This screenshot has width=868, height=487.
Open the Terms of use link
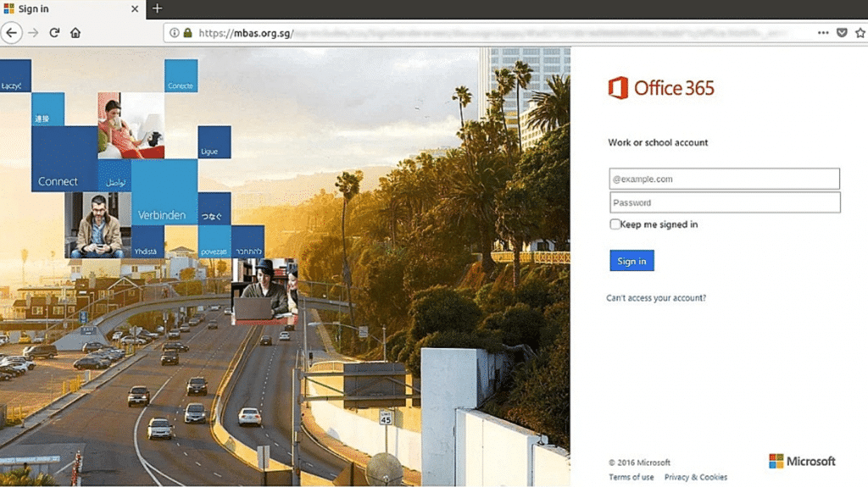pos(631,477)
